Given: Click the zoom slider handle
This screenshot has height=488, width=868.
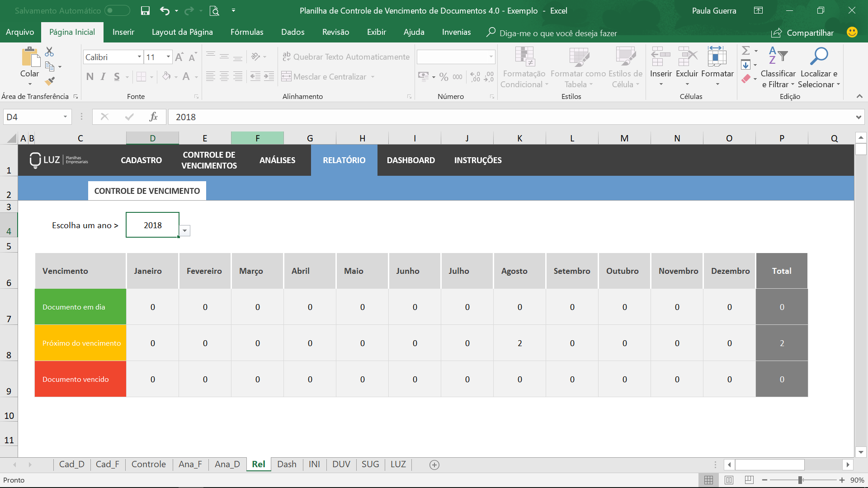Looking at the screenshot, I should tap(800, 480).
